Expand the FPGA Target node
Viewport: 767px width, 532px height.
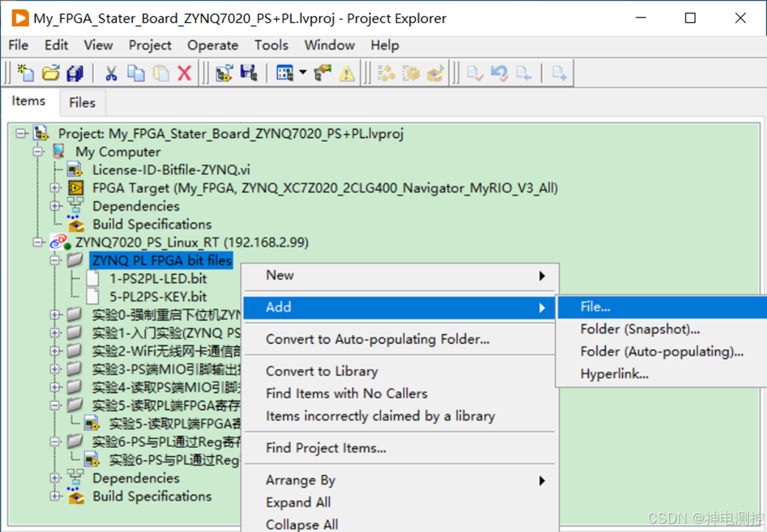(55, 187)
